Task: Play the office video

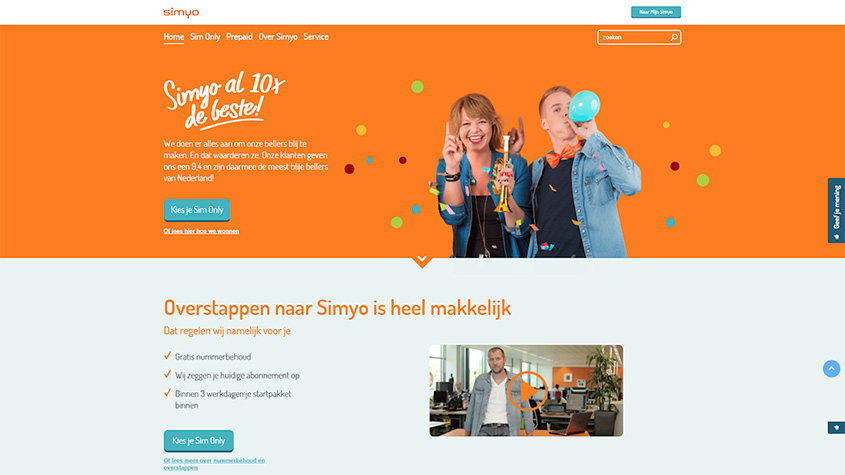Action: coord(527,390)
